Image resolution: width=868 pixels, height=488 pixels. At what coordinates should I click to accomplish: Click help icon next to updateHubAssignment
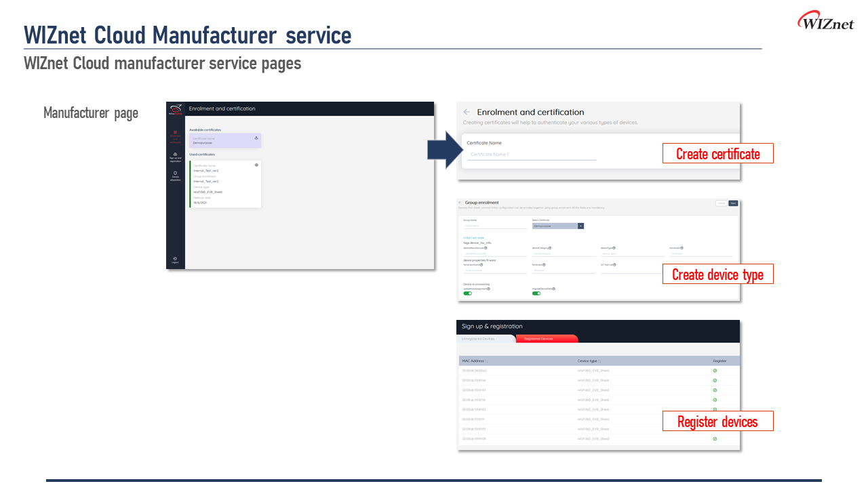point(488,289)
